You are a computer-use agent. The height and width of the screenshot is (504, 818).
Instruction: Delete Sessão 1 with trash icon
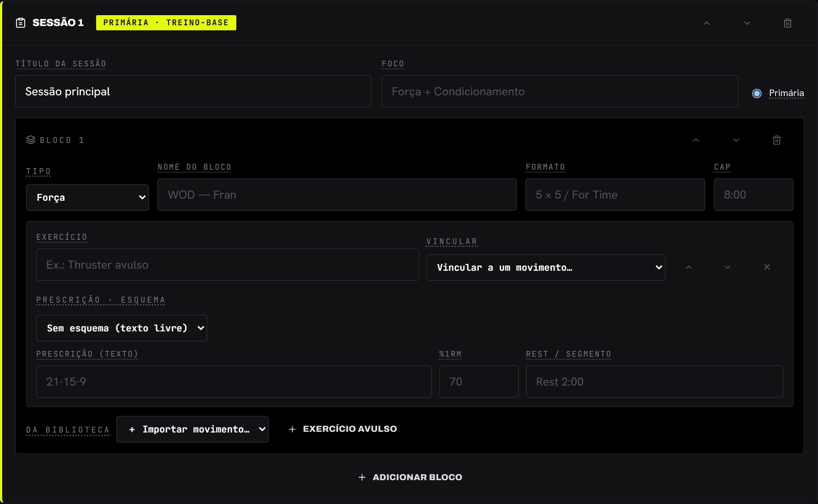coord(788,23)
